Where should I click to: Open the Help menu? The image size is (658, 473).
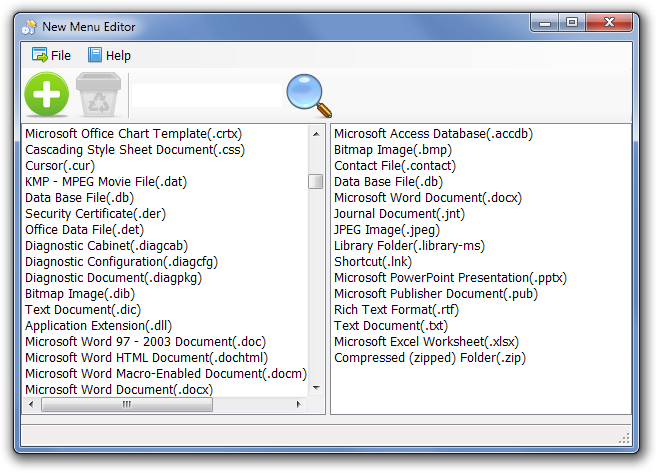click(x=109, y=55)
